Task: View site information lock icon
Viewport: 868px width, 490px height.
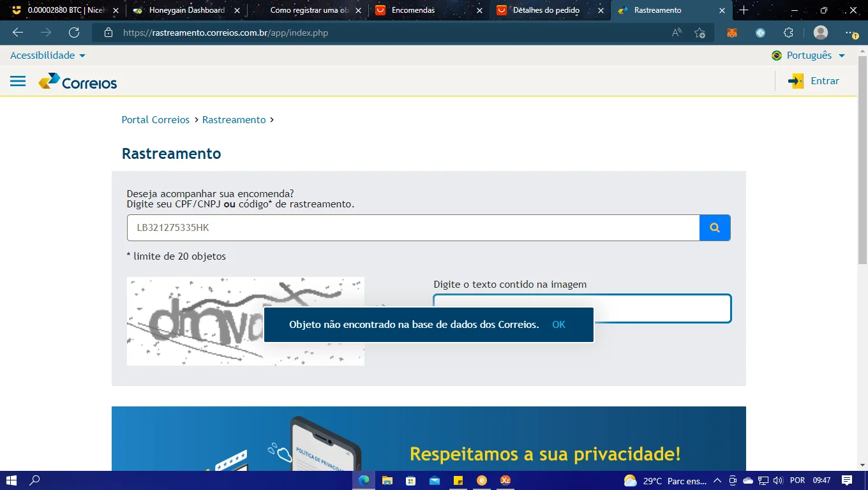Action: (x=108, y=33)
